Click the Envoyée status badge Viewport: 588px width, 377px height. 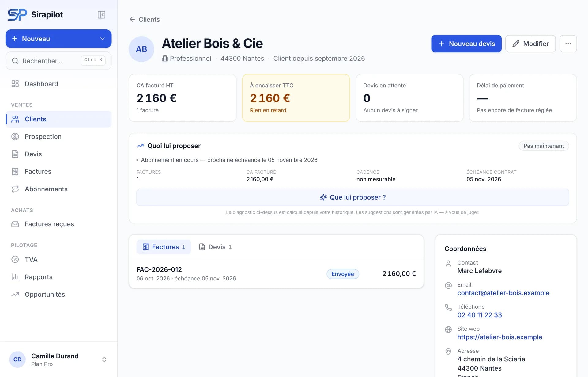tap(343, 274)
